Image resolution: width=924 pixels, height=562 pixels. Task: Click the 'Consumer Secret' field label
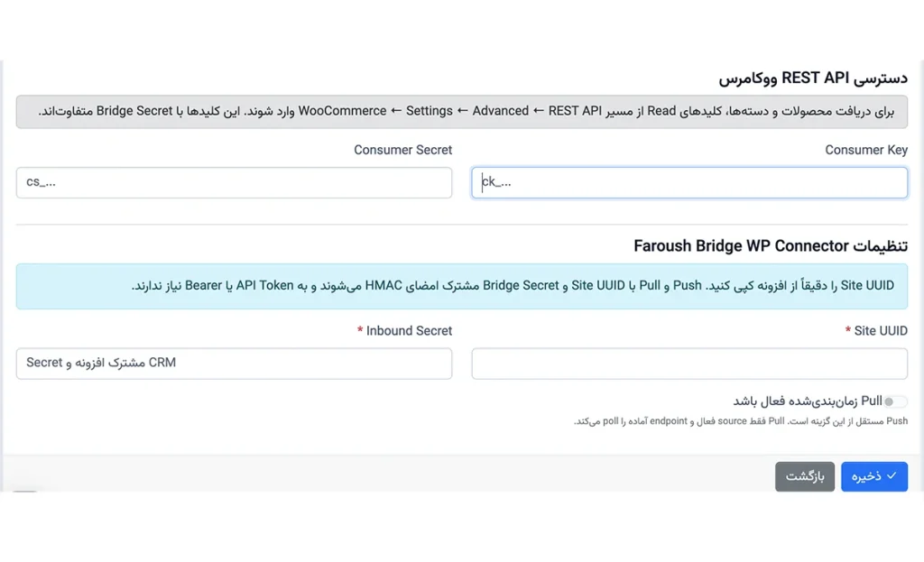[403, 151]
